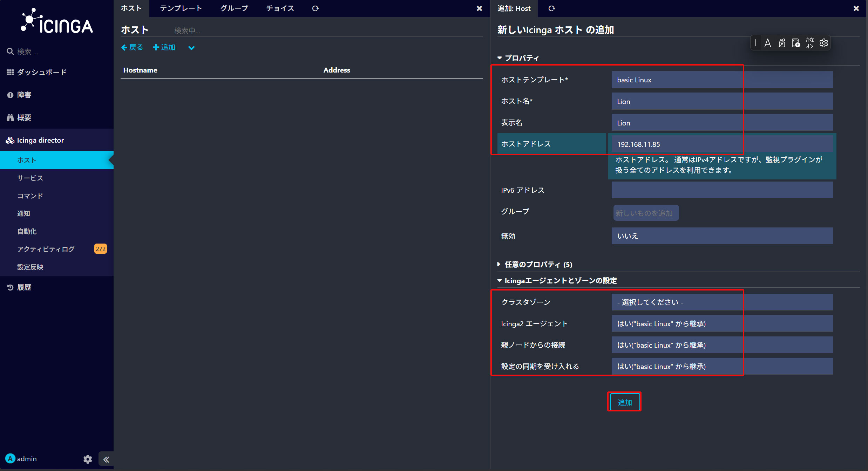Click the IPv6 アドレス input field
The width and height of the screenshot is (868, 471).
coord(722,190)
